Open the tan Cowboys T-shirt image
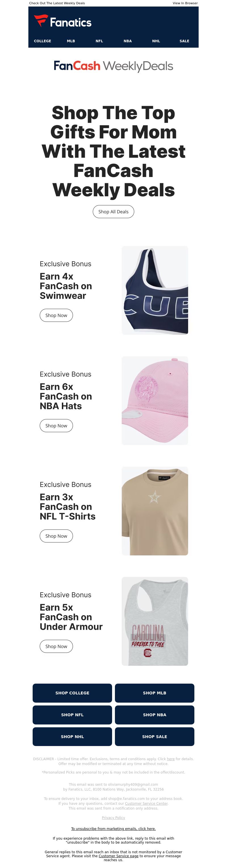Screen dimensions: 227x868 point(155,511)
